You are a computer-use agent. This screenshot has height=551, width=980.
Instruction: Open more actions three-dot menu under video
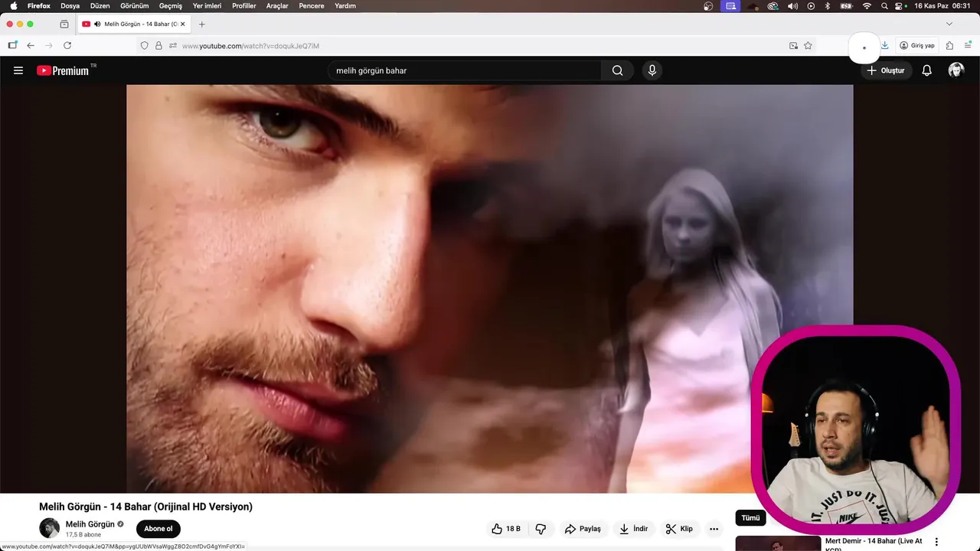point(714,529)
